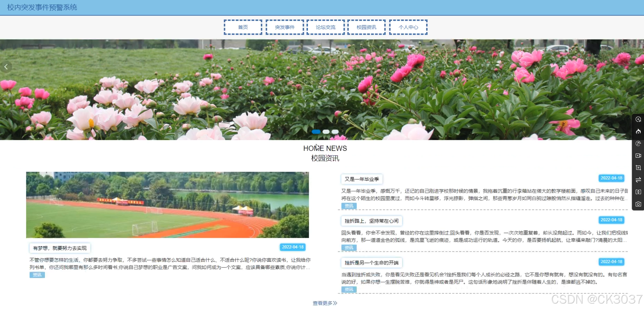
Task: Go to previous banner slide with left arrow
Action: point(6,67)
